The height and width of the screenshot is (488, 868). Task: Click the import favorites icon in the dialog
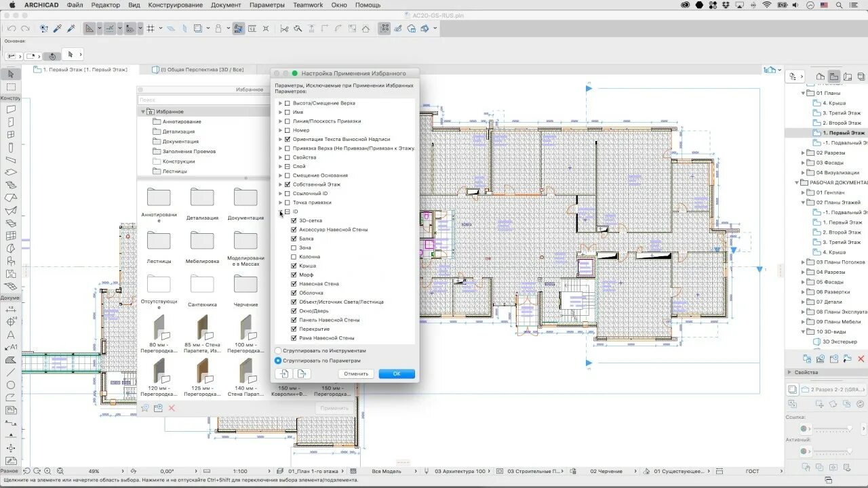pos(284,373)
